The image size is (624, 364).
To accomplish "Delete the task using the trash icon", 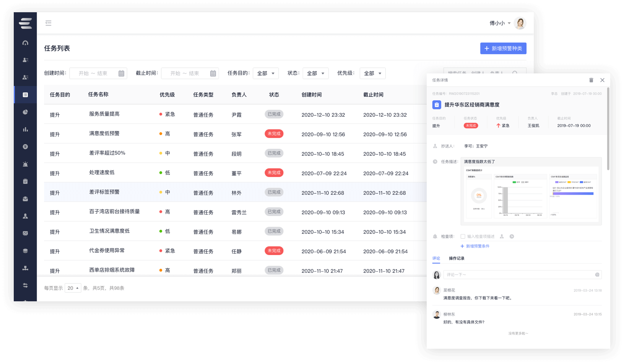I will 591,80.
